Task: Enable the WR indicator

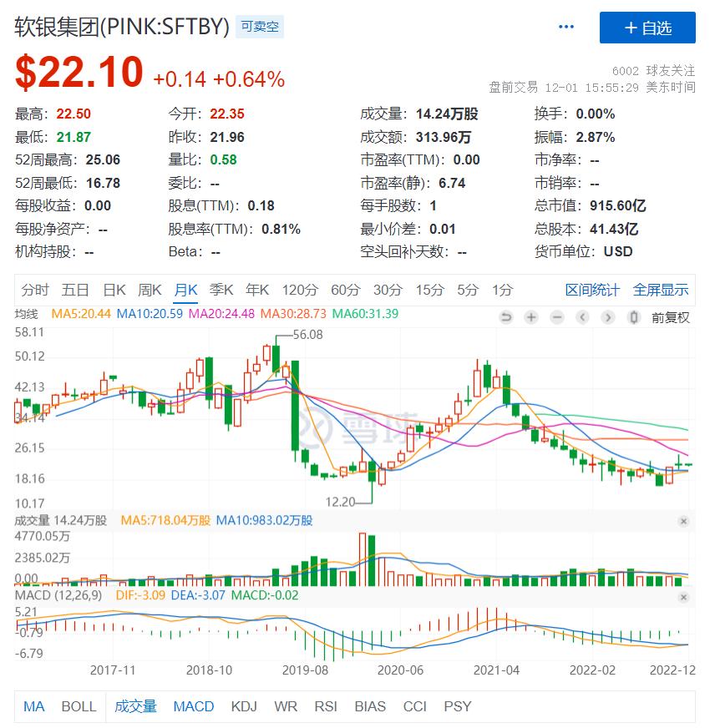Action: 286,706
